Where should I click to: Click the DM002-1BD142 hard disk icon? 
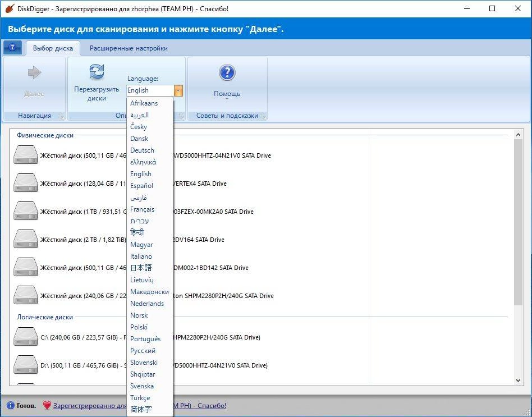pyautogui.click(x=26, y=268)
